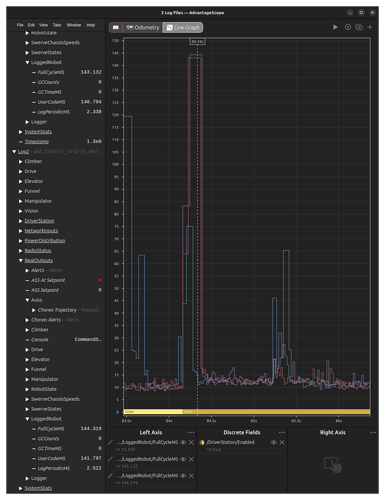Image resolution: width=385 pixels, height=500 pixels.
Task: Open the Discrete Fields three-dot options menu
Action: 282,432
